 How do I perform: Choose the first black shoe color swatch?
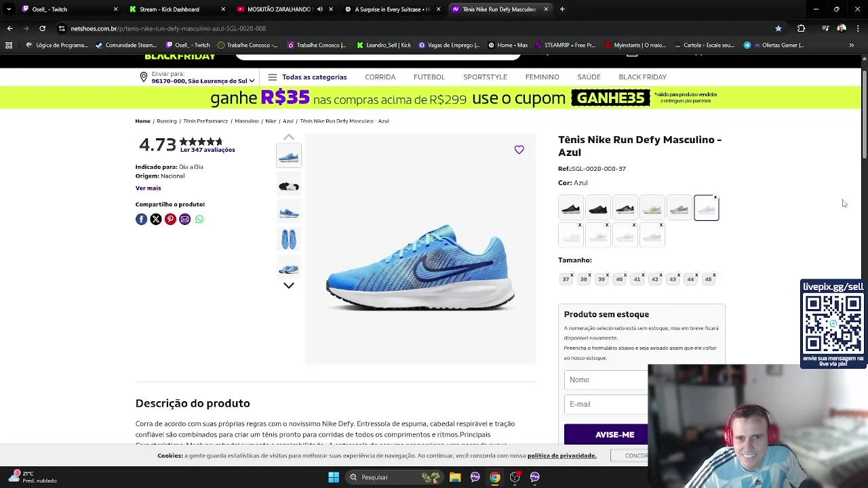[571, 208]
